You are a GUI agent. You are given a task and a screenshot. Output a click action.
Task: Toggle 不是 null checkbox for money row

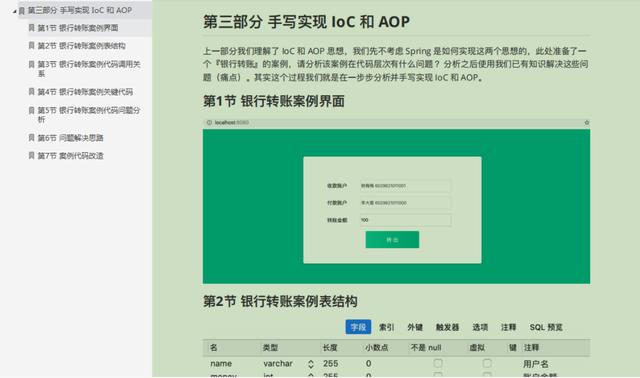[x=438, y=375]
